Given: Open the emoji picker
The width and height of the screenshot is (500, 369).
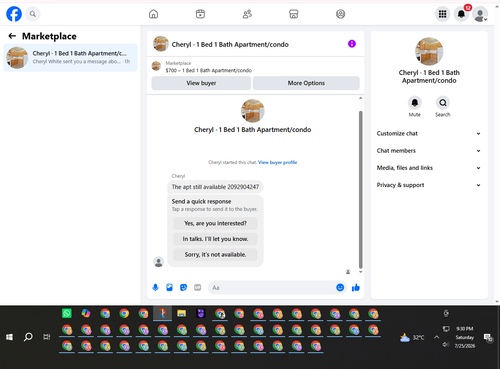Looking at the screenshot, I should point(340,287).
